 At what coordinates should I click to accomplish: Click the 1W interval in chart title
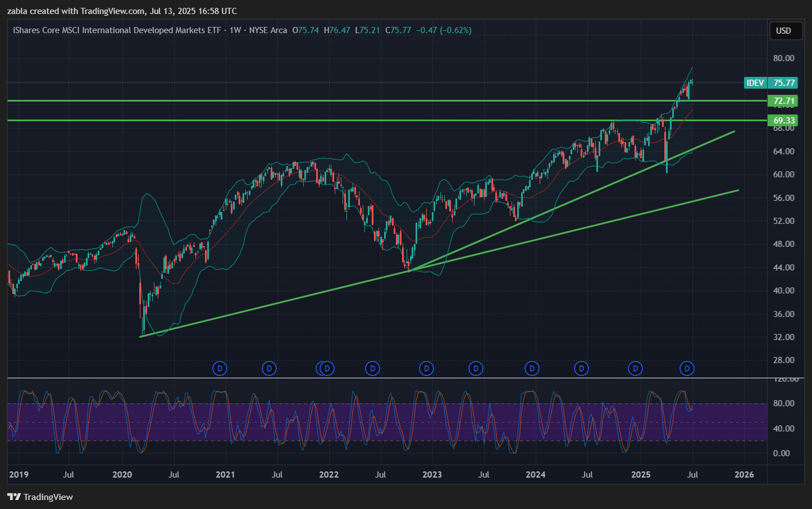pyautogui.click(x=235, y=30)
